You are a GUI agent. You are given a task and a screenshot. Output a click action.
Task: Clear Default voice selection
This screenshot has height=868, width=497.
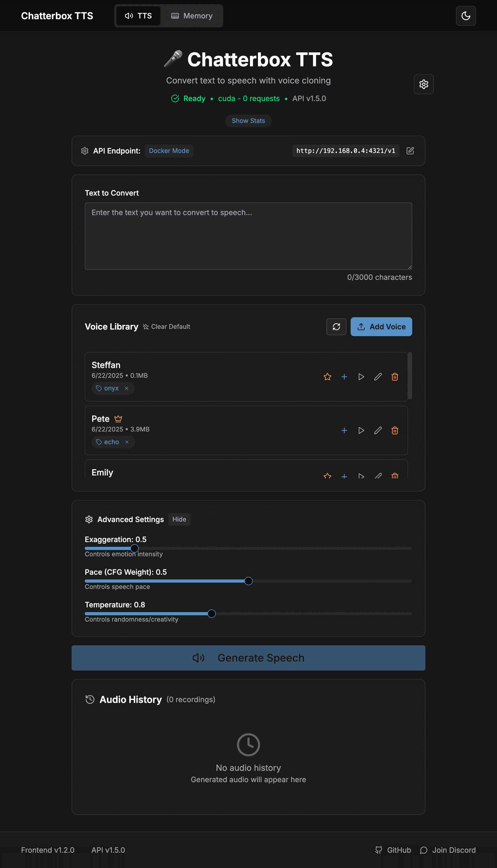[167, 327]
